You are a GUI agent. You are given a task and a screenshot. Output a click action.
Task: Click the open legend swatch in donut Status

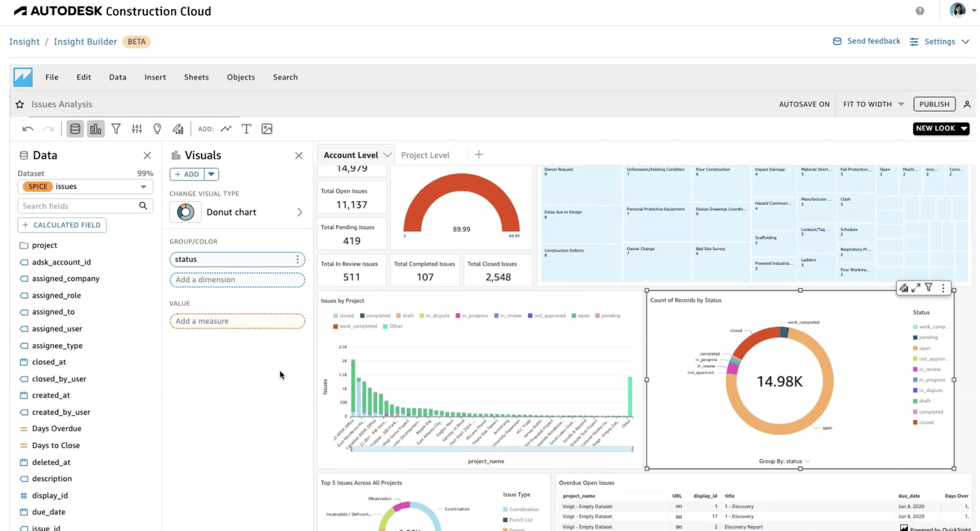[915, 348]
